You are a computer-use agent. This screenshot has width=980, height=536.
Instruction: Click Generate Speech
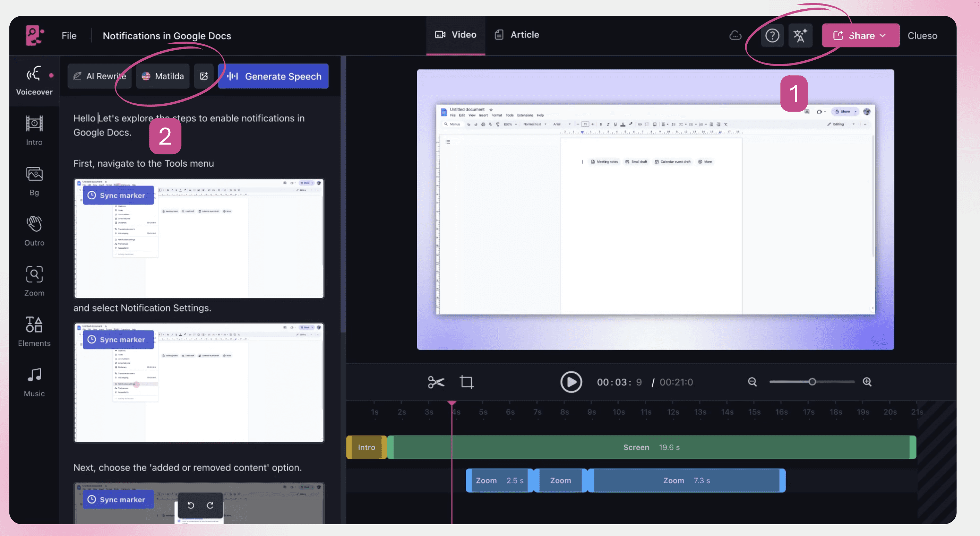pyautogui.click(x=274, y=76)
